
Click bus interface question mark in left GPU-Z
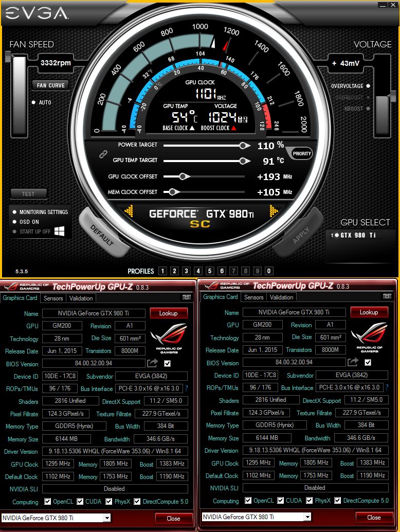tap(187, 388)
